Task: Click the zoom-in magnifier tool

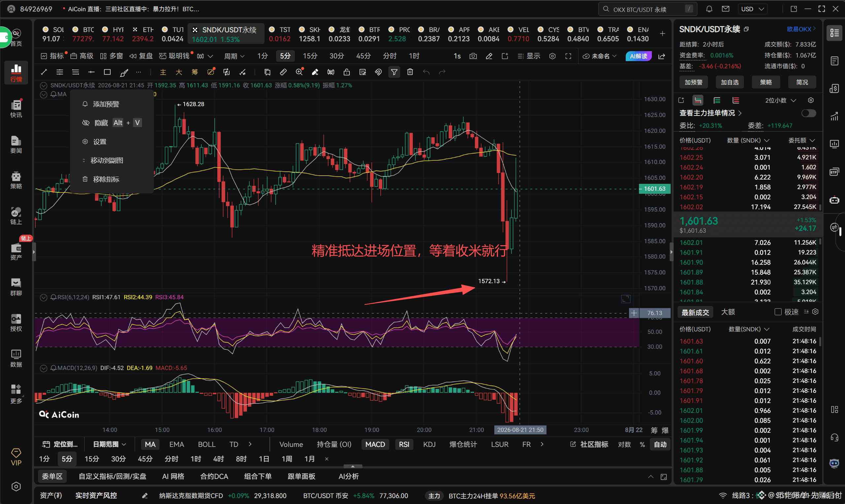Action: 299,72
